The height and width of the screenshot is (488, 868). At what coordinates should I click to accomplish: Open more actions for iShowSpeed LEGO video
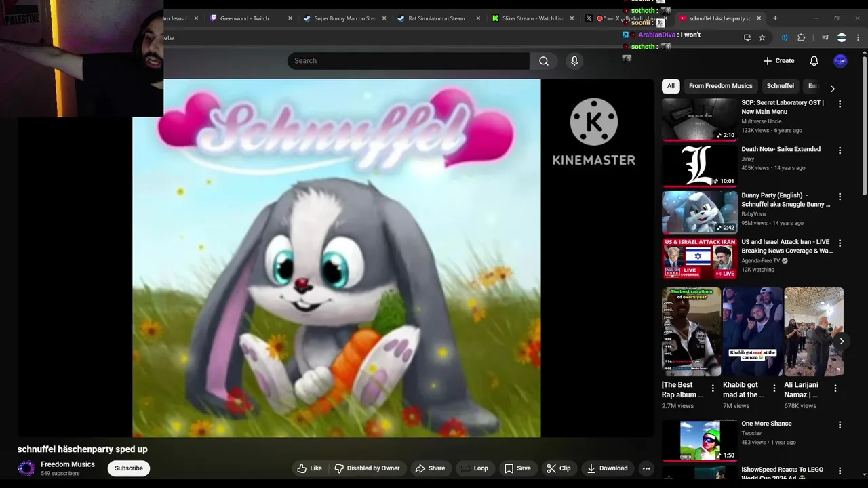point(840,471)
